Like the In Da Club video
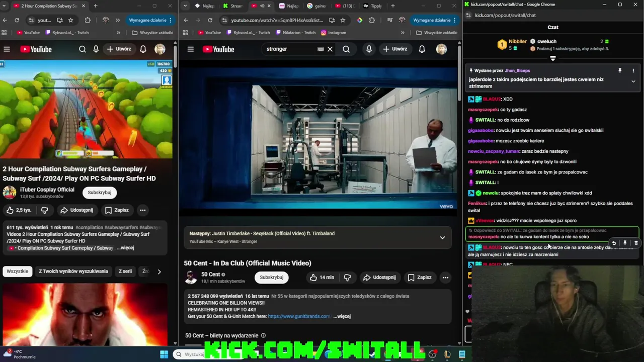 [322, 278]
